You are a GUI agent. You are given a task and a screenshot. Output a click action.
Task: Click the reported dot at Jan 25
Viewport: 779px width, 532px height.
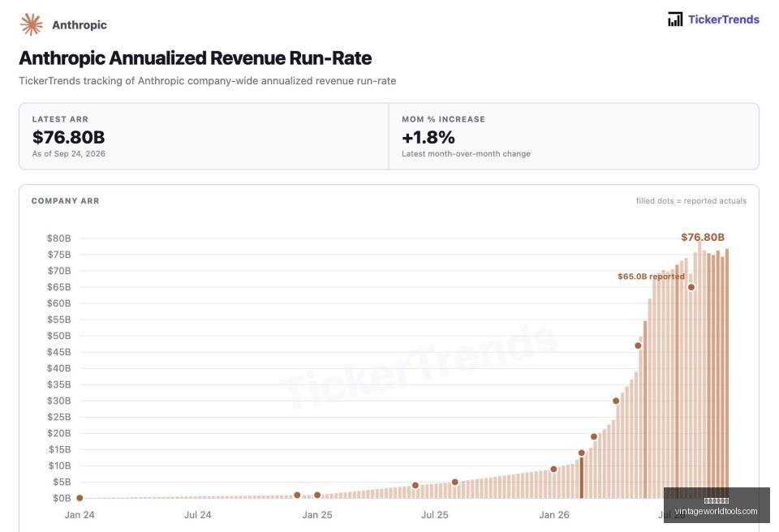tap(317, 495)
